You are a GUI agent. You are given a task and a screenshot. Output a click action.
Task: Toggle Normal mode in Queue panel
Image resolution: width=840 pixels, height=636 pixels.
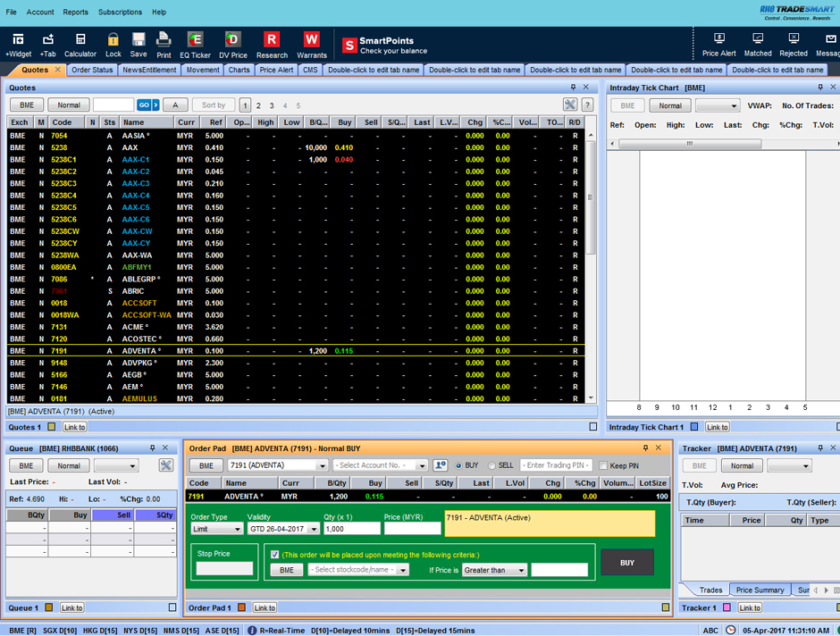pyautogui.click(x=69, y=465)
